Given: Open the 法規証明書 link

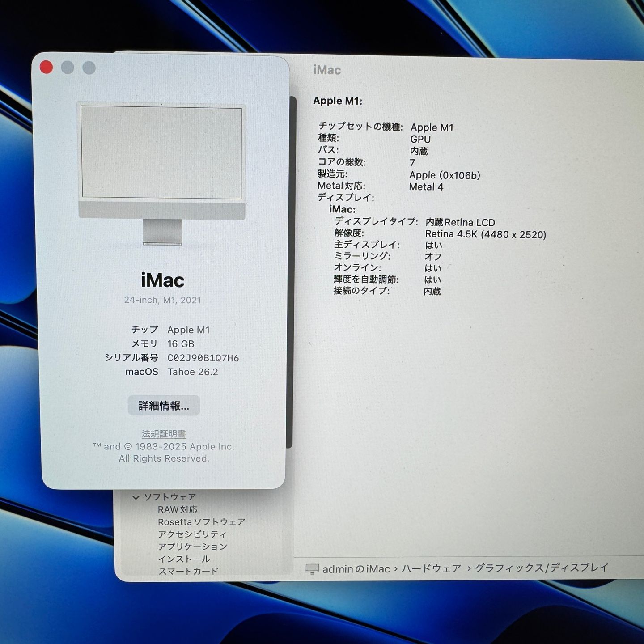Looking at the screenshot, I should (164, 434).
